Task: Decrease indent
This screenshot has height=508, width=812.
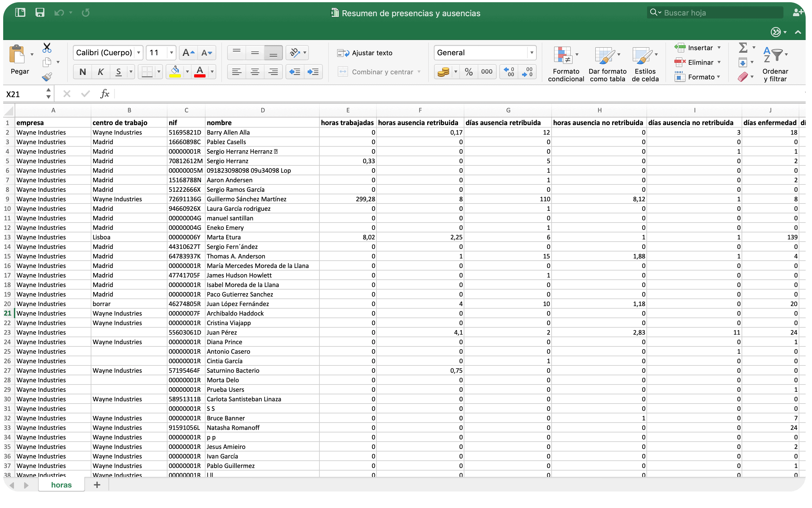Action: point(295,72)
